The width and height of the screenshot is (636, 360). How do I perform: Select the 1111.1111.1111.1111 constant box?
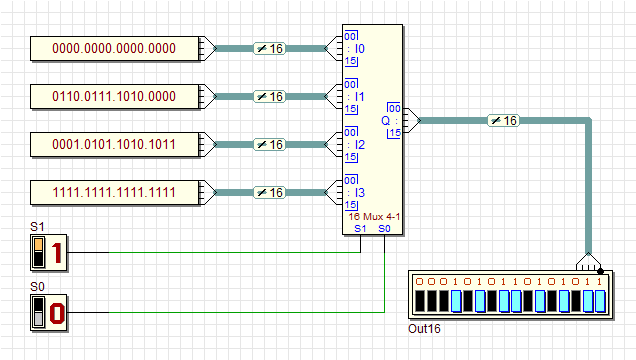(114, 192)
